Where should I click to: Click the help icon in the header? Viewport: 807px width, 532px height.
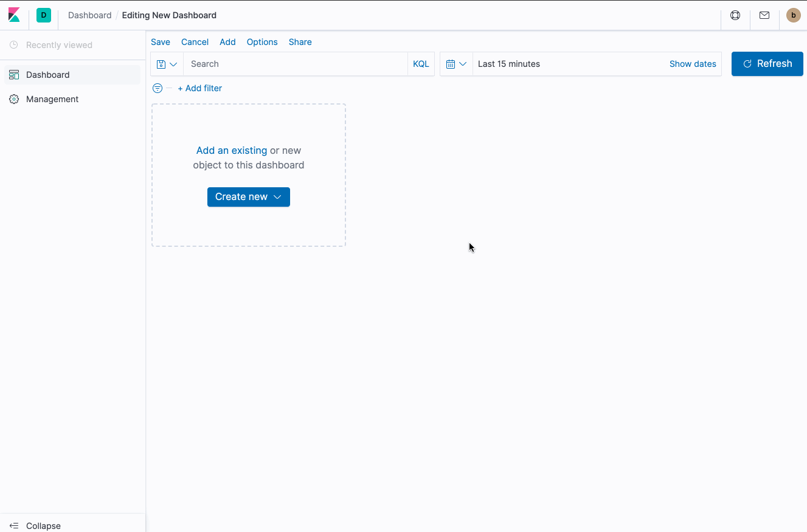[x=735, y=15]
